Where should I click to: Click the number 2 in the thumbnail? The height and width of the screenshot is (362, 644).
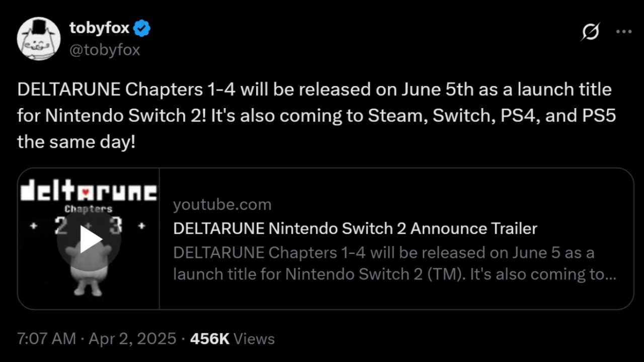61,226
